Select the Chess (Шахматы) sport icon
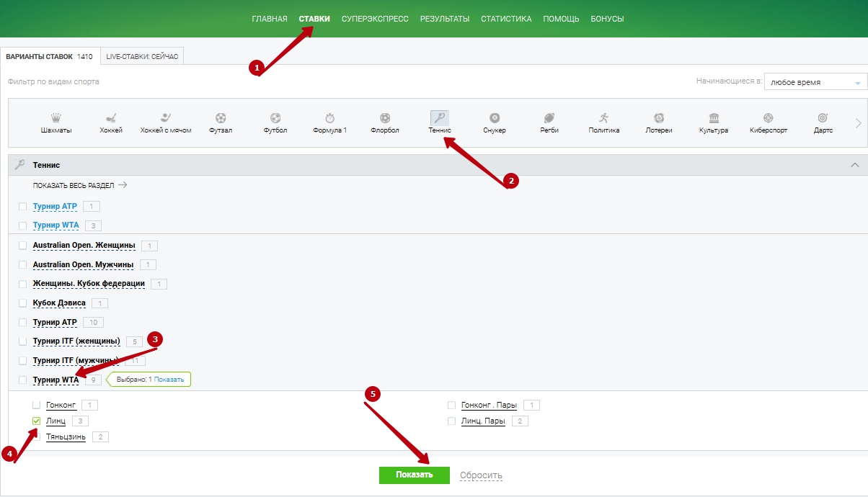868x497 pixels. pyautogui.click(x=56, y=118)
